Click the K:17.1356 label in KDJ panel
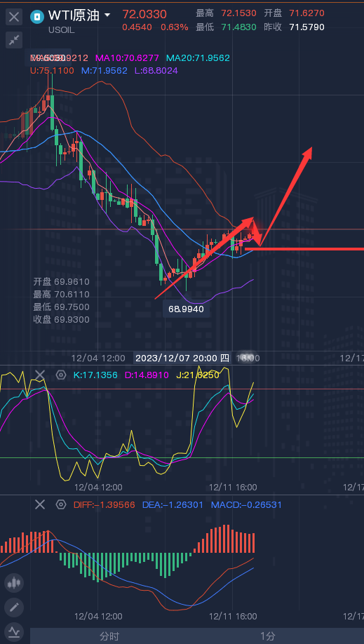 click(x=95, y=375)
